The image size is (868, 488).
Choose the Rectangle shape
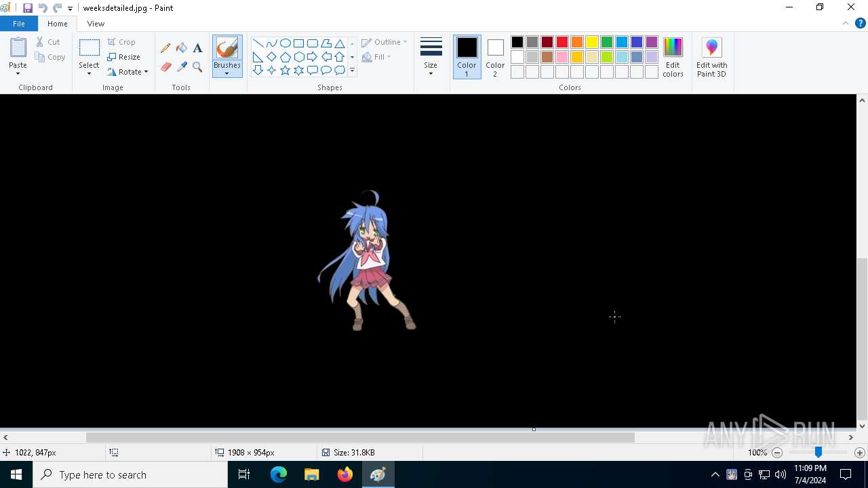click(x=299, y=43)
